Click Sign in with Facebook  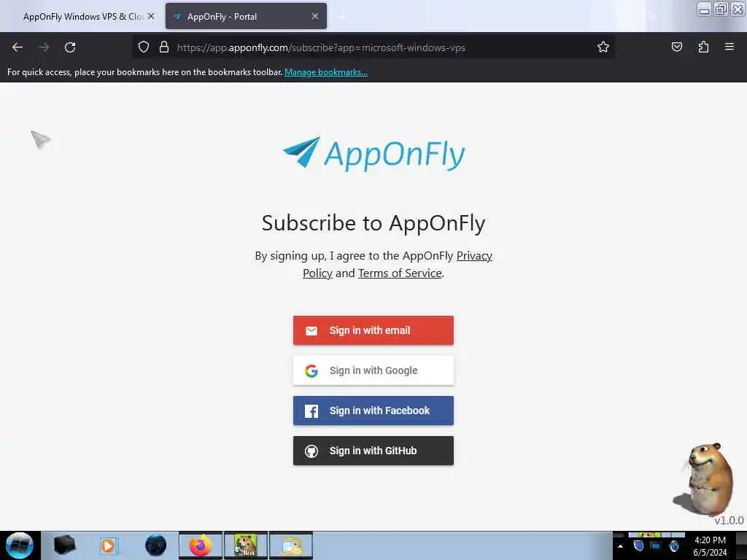point(373,411)
